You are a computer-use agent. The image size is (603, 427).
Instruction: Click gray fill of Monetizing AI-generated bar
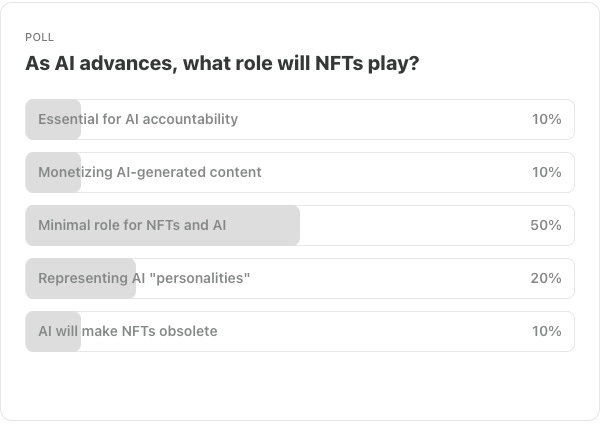[53, 173]
